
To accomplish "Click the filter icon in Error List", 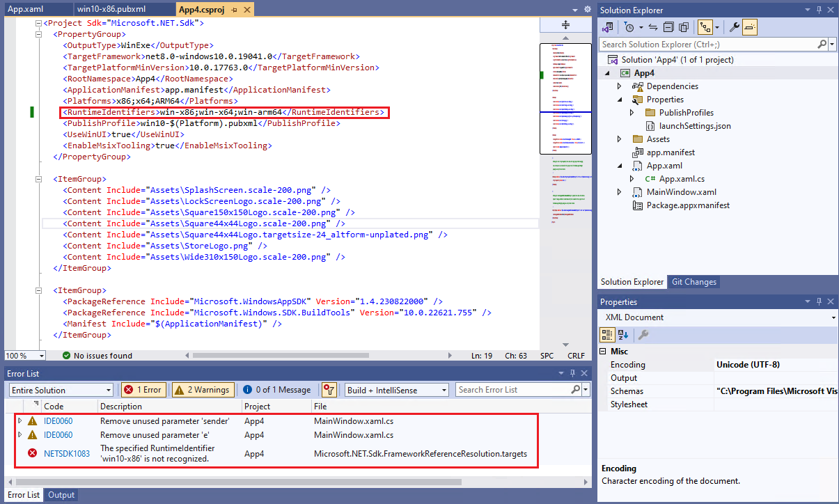I will click(x=328, y=390).
